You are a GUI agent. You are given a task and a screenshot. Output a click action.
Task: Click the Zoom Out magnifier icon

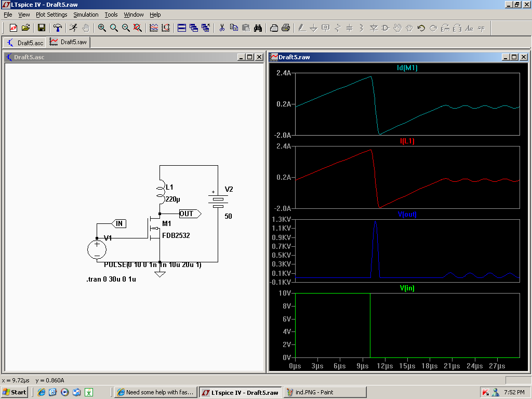point(126,28)
